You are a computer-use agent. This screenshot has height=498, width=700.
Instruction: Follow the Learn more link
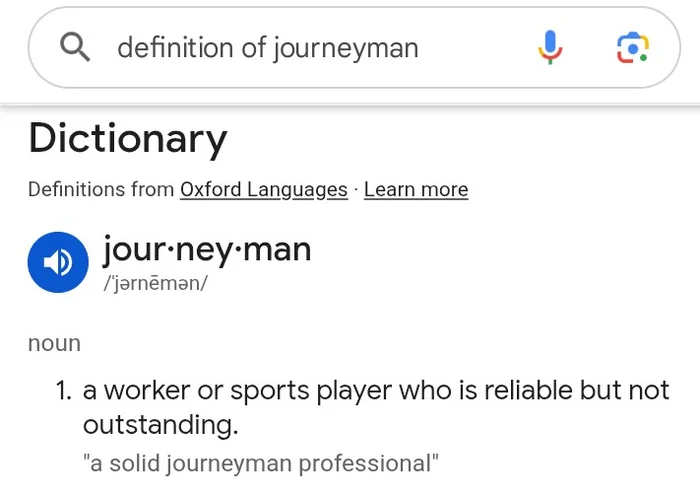point(416,189)
